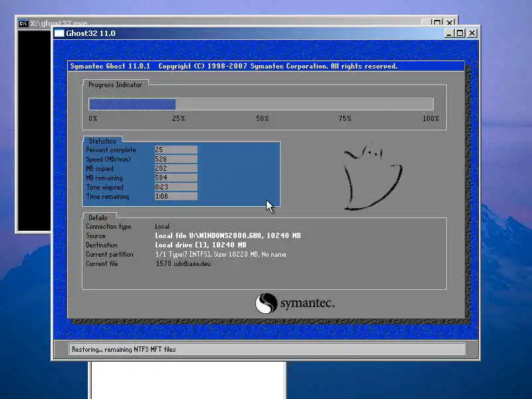This screenshot has height=399, width=532.
Task: Click the Ghost32 11.0 title bar text
Action: 90,33
